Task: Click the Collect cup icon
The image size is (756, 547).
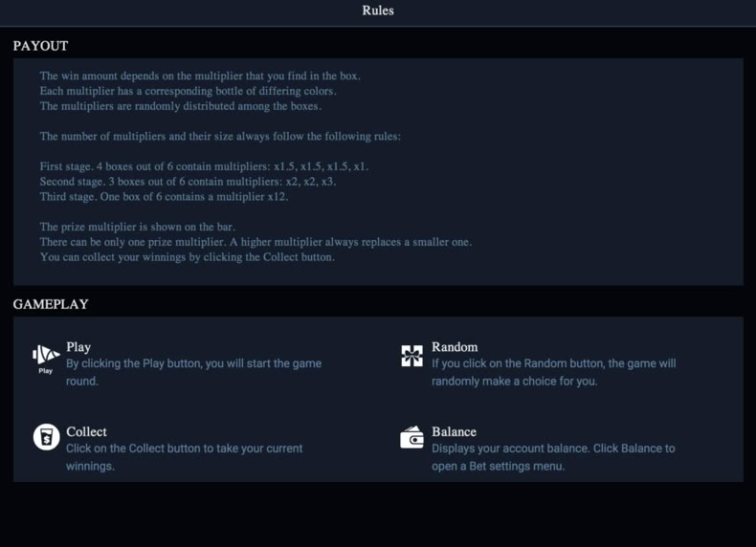Action: click(46, 437)
